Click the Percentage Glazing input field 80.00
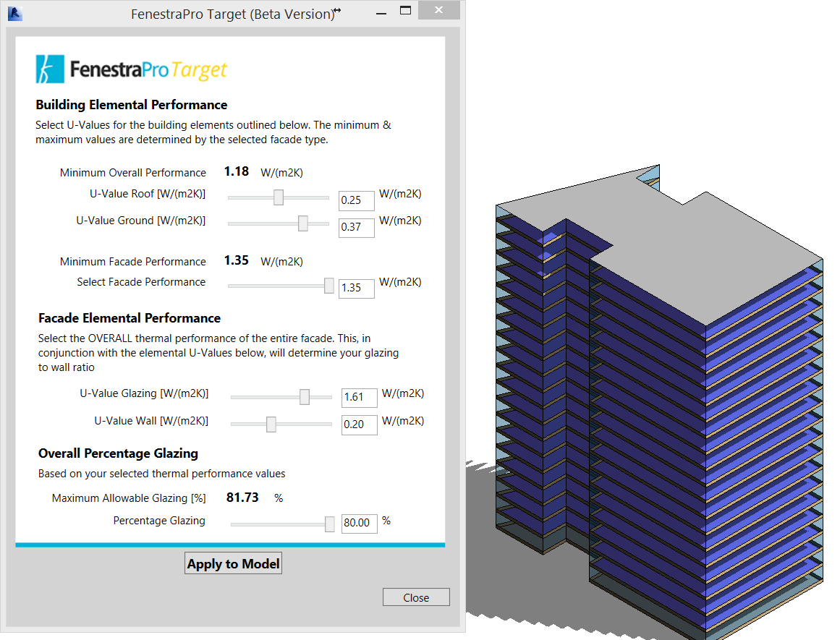This screenshot has height=640, width=840. (x=359, y=523)
